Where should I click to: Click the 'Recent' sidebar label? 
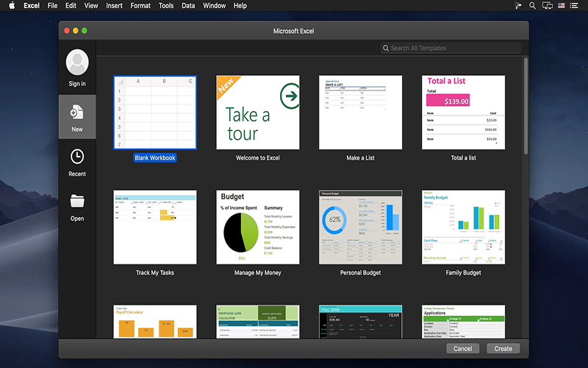77,174
